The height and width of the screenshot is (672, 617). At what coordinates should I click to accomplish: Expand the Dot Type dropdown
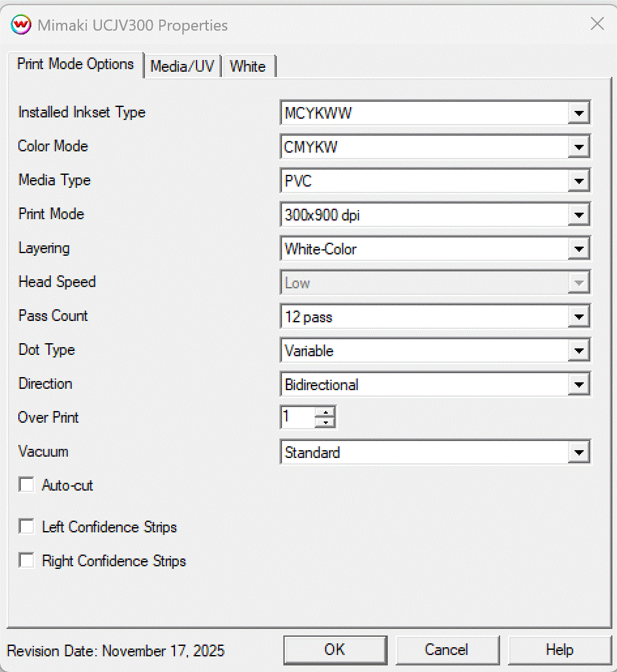(x=578, y=351)
